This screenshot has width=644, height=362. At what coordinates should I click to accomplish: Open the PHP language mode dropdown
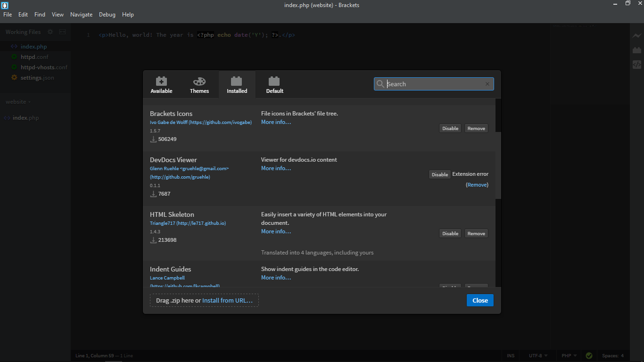coord(569,356)
